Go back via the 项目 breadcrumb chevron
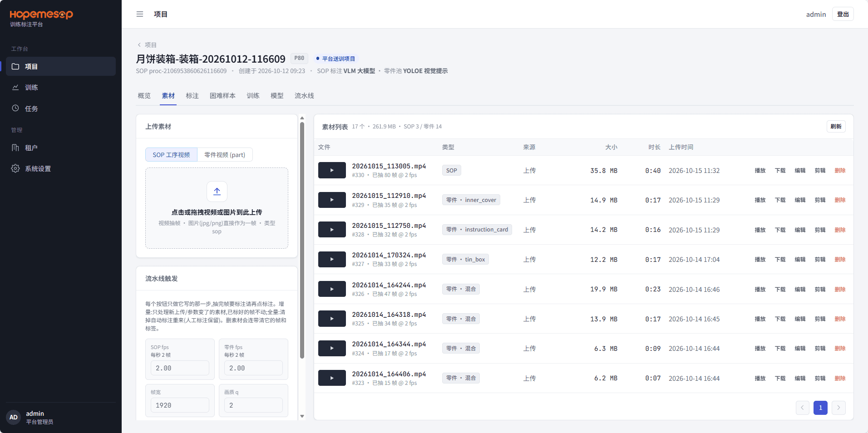Screen dimensions: 868x433 click(x=139, y=45)
